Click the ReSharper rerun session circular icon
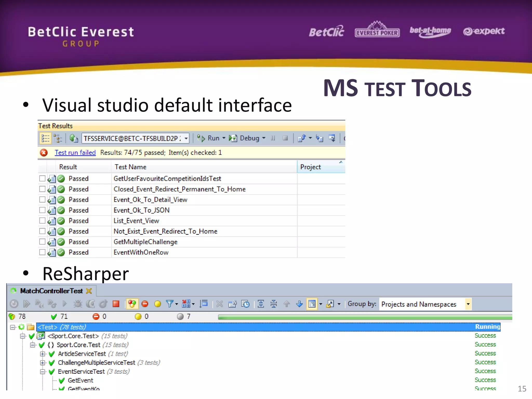 [x=14, y=304]
